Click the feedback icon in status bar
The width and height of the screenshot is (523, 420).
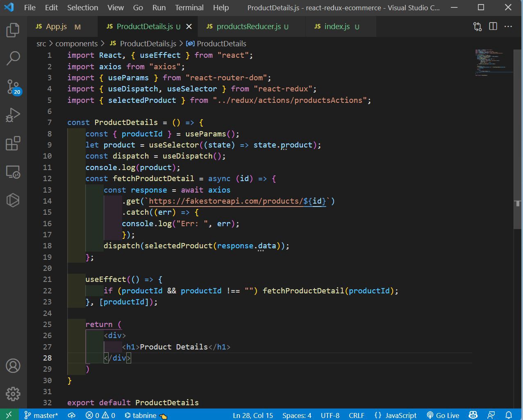point(491,415)
